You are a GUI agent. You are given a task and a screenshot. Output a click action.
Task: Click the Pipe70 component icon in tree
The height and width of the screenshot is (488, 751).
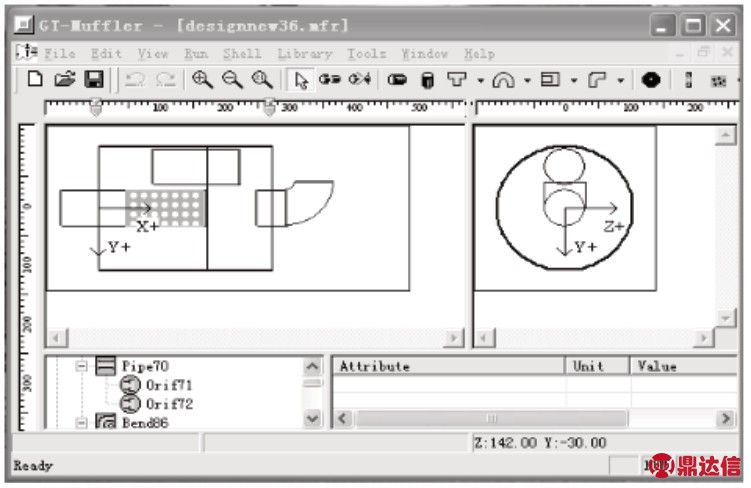(x=105, y=366)
